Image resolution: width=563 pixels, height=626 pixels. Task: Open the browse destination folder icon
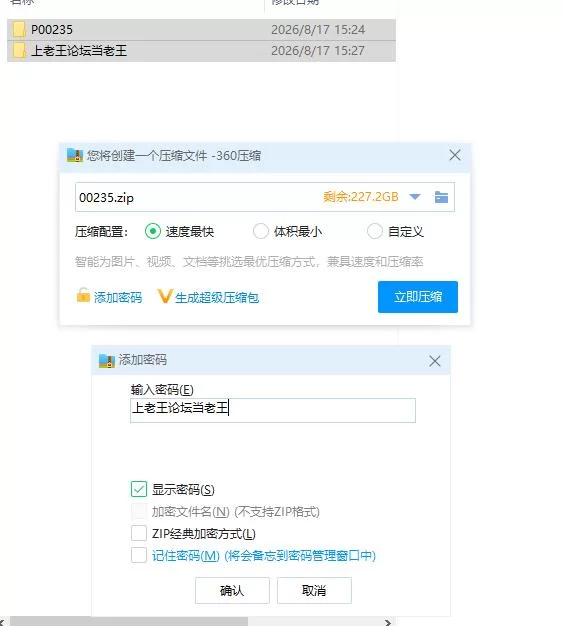[441, 197]
